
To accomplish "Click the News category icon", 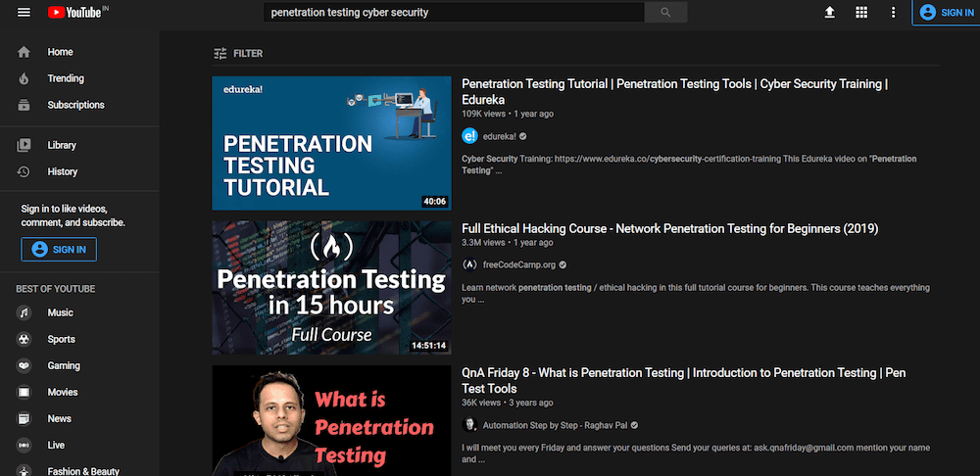I will (24, 418).
